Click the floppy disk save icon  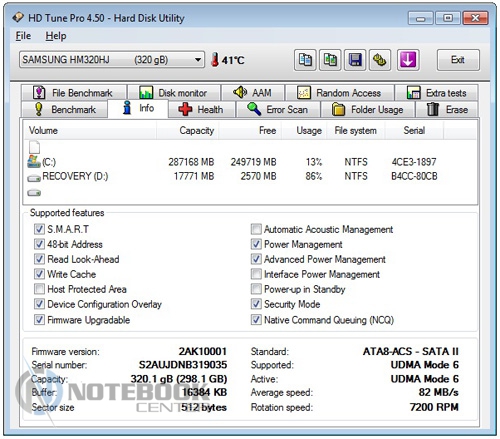coord(355,60)
